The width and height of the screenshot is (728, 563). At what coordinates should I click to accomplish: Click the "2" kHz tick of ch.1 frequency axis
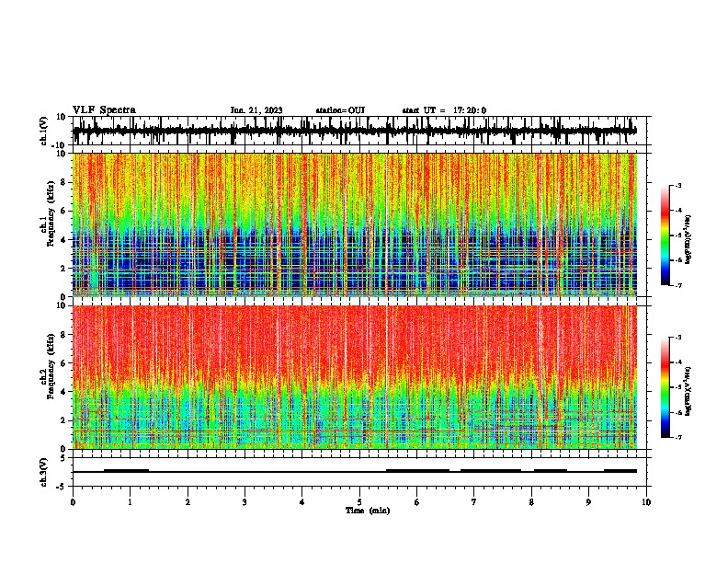tap(63, 269)
